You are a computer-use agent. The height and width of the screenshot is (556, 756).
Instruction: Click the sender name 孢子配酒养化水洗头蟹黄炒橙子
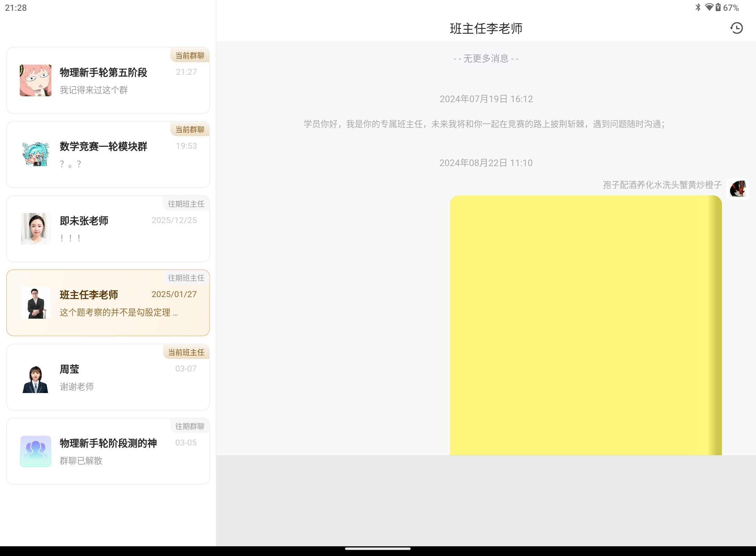click(662, 185)
